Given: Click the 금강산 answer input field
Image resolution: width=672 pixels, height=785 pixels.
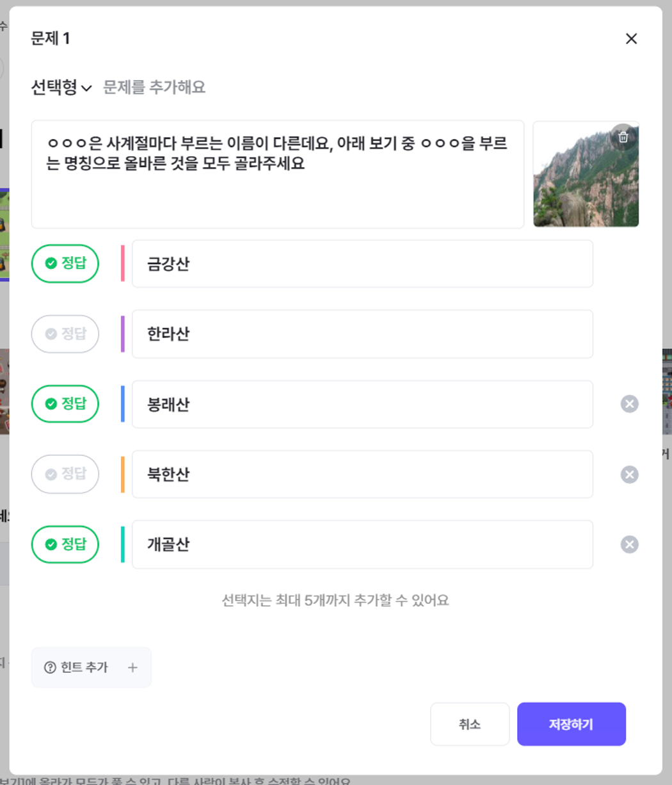Looking at the screenshot, I should point(362,264).
